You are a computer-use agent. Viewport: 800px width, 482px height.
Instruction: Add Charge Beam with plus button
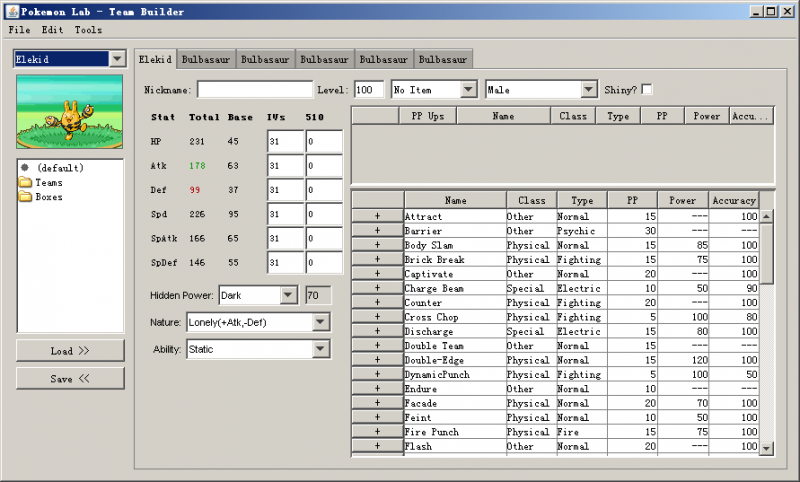point(378,288)
